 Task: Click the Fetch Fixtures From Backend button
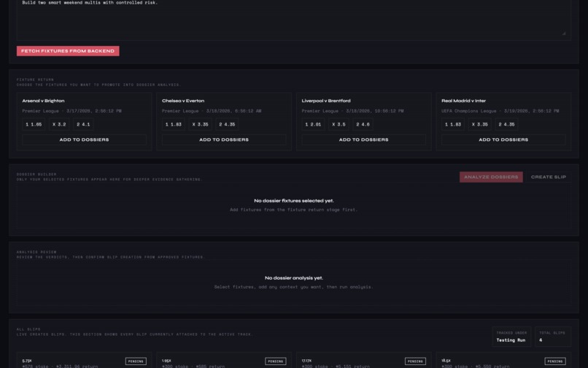(x=68, y=50)
